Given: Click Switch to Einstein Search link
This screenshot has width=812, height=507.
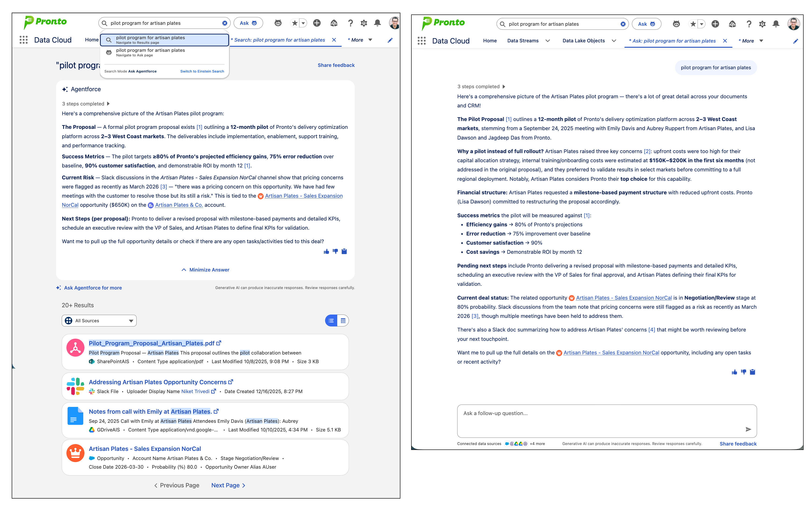Looking at the screenshot, I should pos(202,71).
